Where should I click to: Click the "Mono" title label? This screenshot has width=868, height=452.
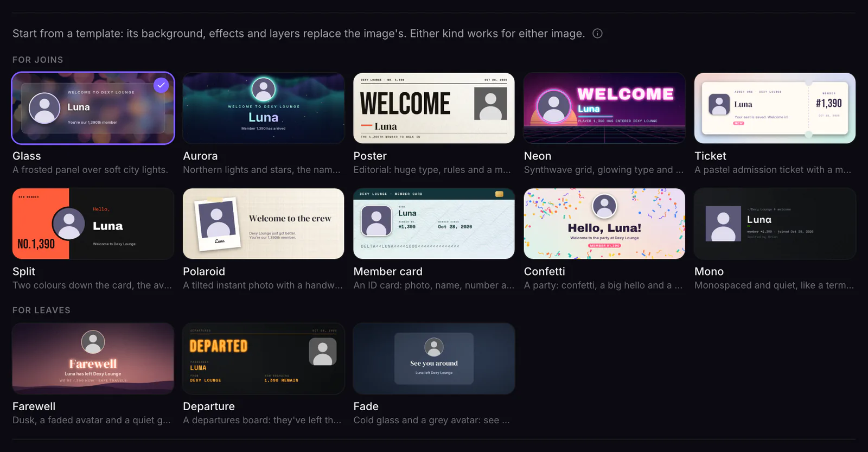709,272
